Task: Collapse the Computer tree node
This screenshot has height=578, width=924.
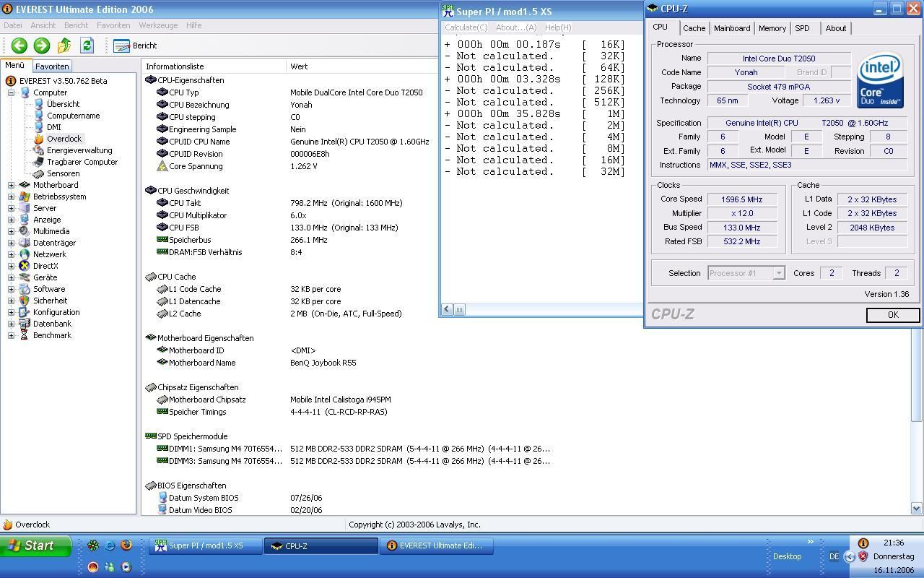Action: point(11,92)
